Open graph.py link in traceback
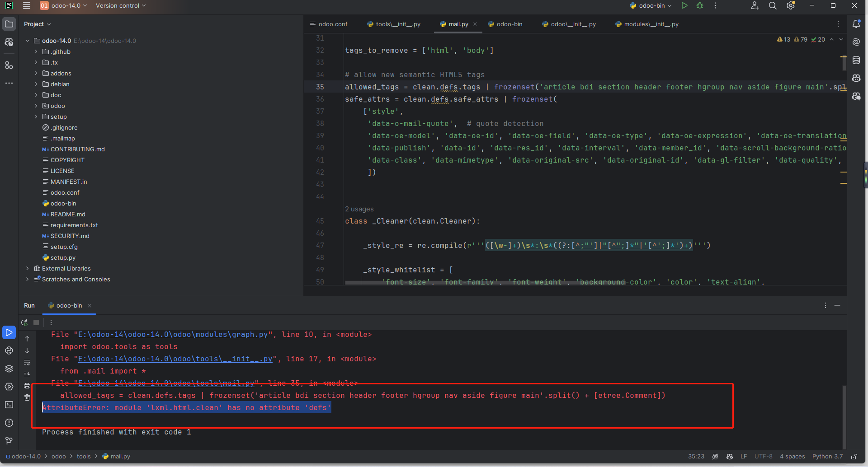868x467 pixels. coord(173,334)
